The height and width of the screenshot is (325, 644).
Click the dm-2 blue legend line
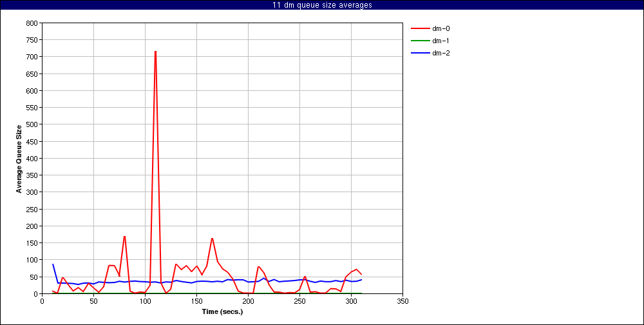tap(420, 53)
